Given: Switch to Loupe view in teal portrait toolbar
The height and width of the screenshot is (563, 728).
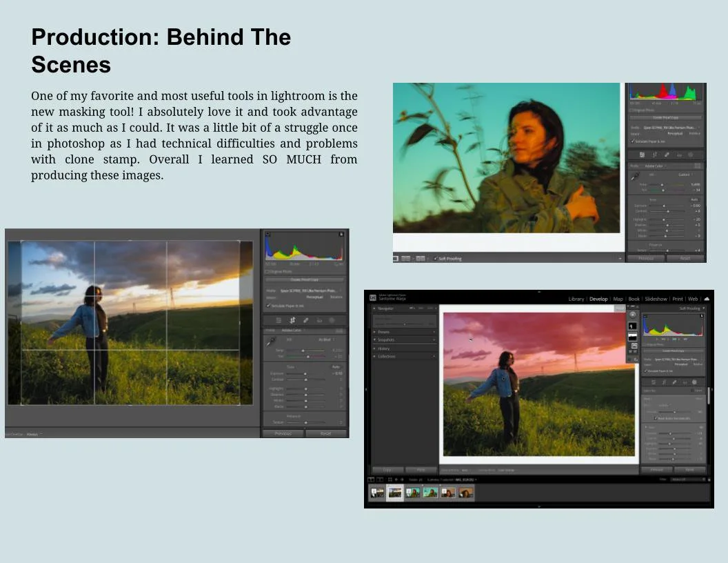Looking at the screenshot, I should tap(396, 258).
